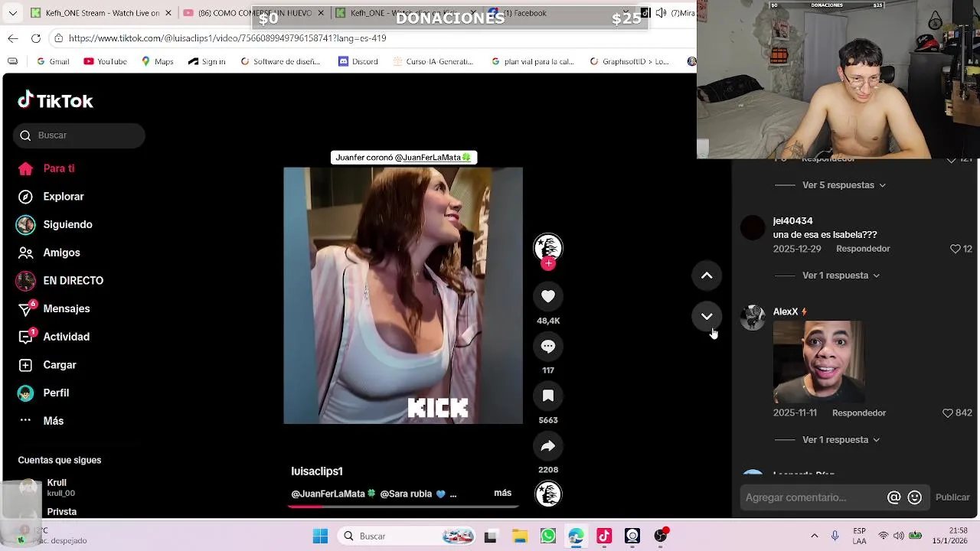Click the Buscar search field in TikTok sidebar
Screen dimensions: 980x551
pos(79,135)
